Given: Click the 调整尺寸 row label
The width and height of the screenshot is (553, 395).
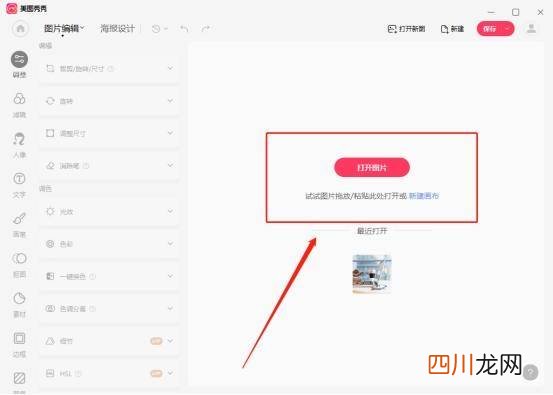Looking at the screenshot, I should coord(73,133).
